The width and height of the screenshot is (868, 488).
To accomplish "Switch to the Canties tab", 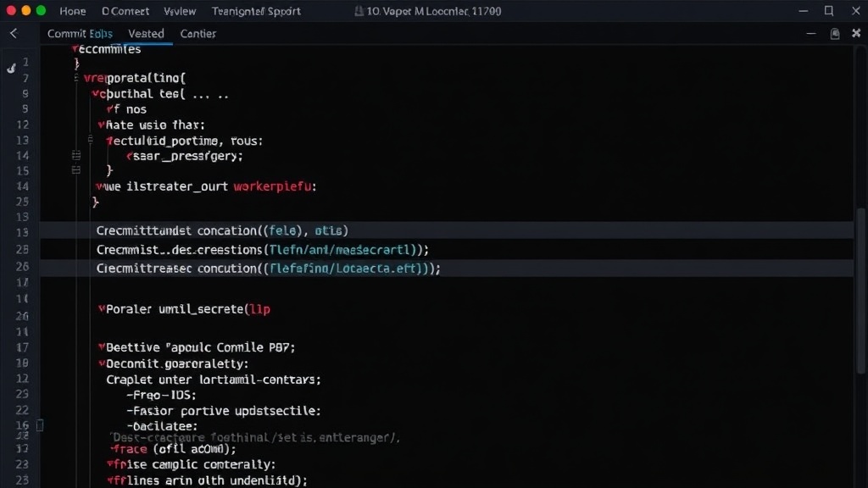I will [x=198, y=34].
